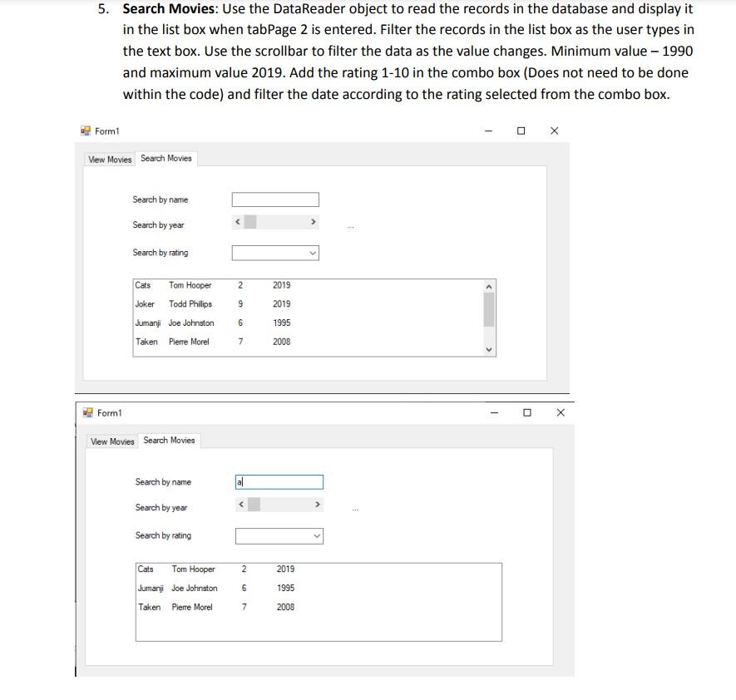Click the up arrow on the list box scrollbar

point(489,285)
